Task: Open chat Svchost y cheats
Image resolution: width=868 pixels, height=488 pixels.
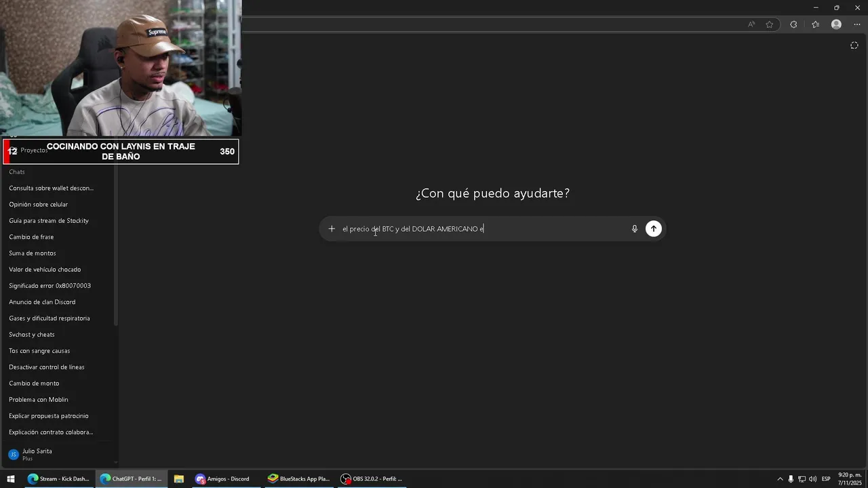Action: tap(32, 335)
